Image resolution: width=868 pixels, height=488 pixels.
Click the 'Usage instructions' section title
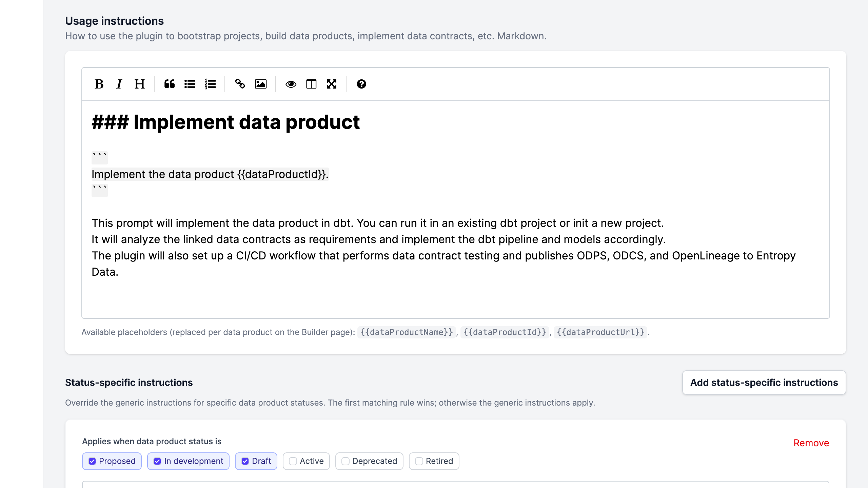pyautogui.click(x=114, y=21)
